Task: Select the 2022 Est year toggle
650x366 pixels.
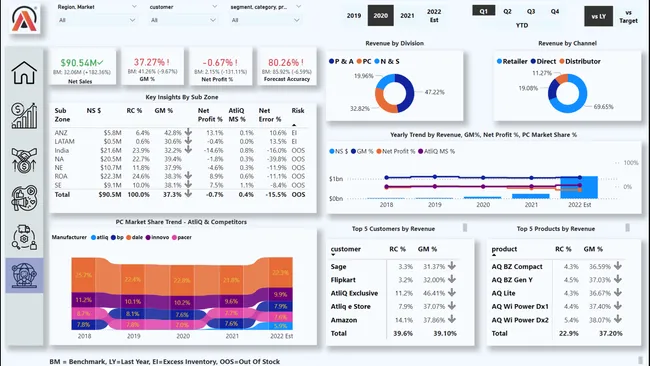Action: point(434,15)
